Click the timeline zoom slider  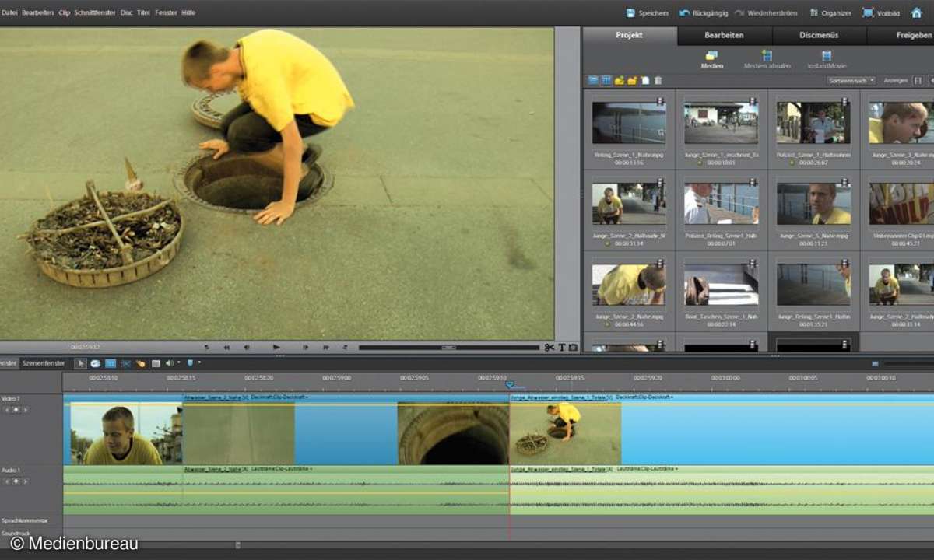908,363
